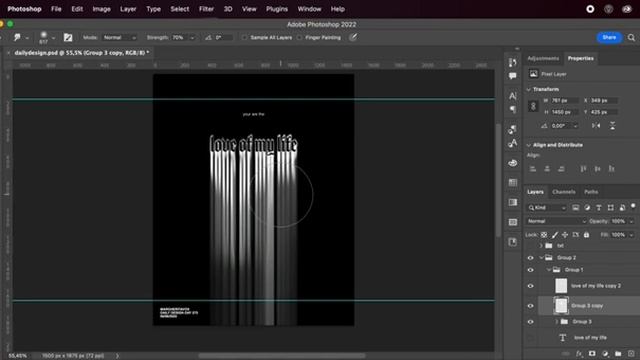The image size is (640, 360).
Task: Open the Paragraph panel icon
Action: tap(513, 109)
